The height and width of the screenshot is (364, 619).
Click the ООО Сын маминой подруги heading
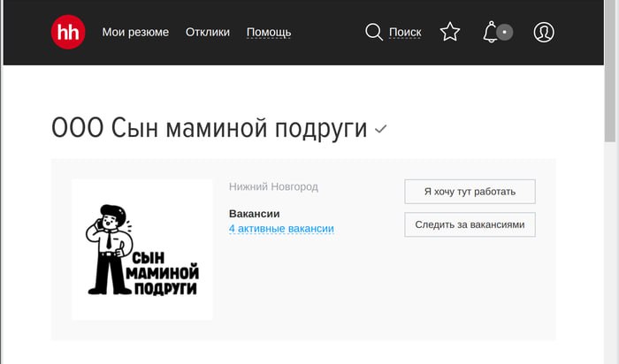pos(210,128)
